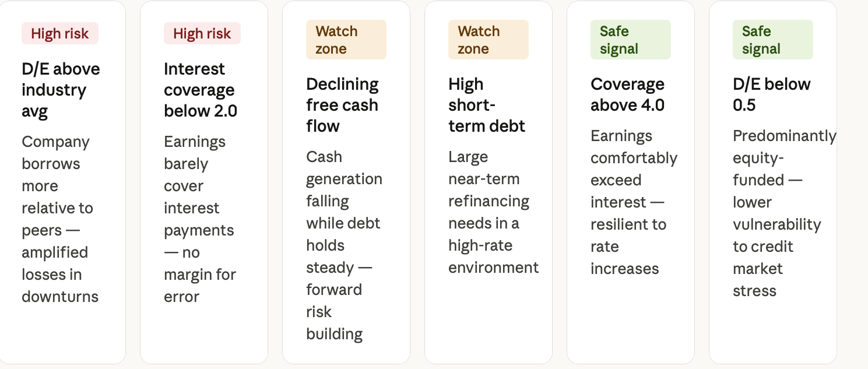This screenshot has width=868, height=369.
Task: Select the Watch zone badge on High short-term debt
Action: (x=489, y=40)
